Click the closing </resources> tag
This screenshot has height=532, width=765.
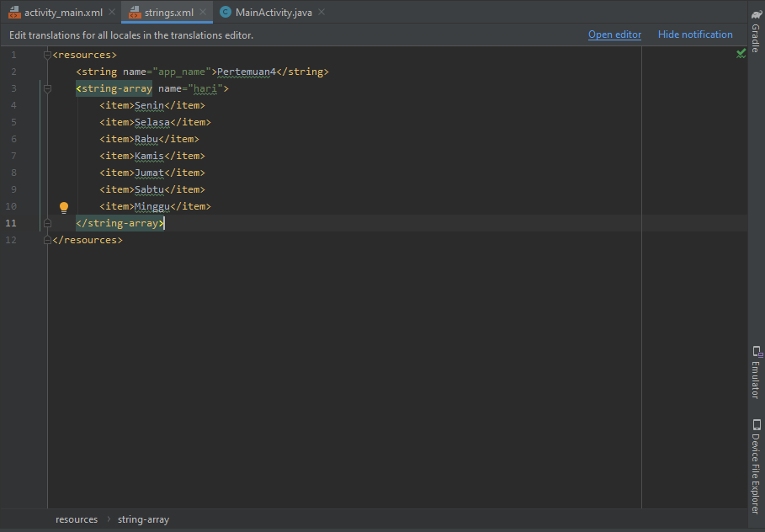pos(88,240)
